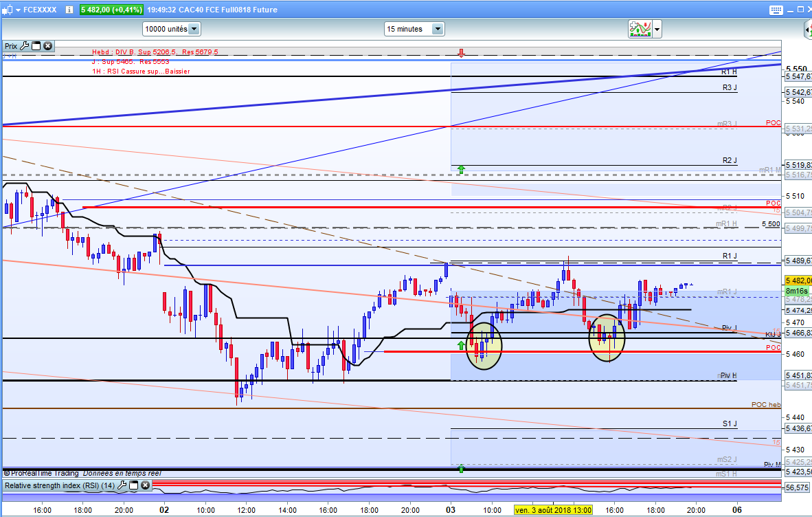Open the chart style candlestick icon menu
The height and width of the screenshot is (517, 812).
8,10
